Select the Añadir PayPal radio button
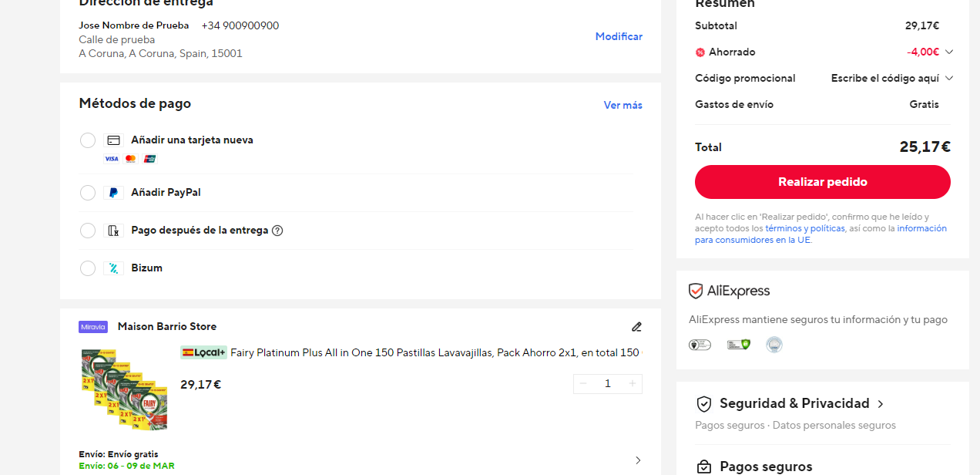 (x=88, y=193)
